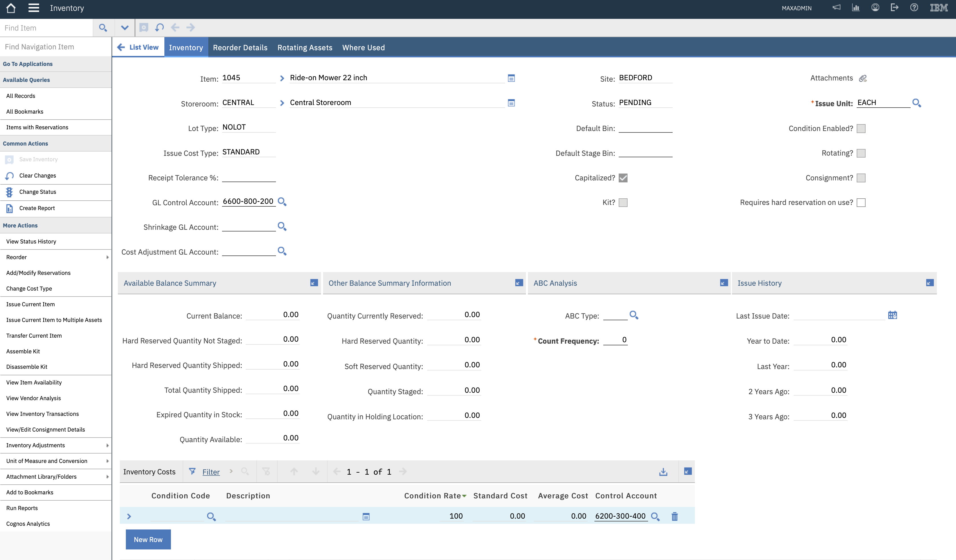Click the Issue Unit lookup magnifier
Image resolution: width=956 pixels, height=560 pixels.
click(917, 103)
